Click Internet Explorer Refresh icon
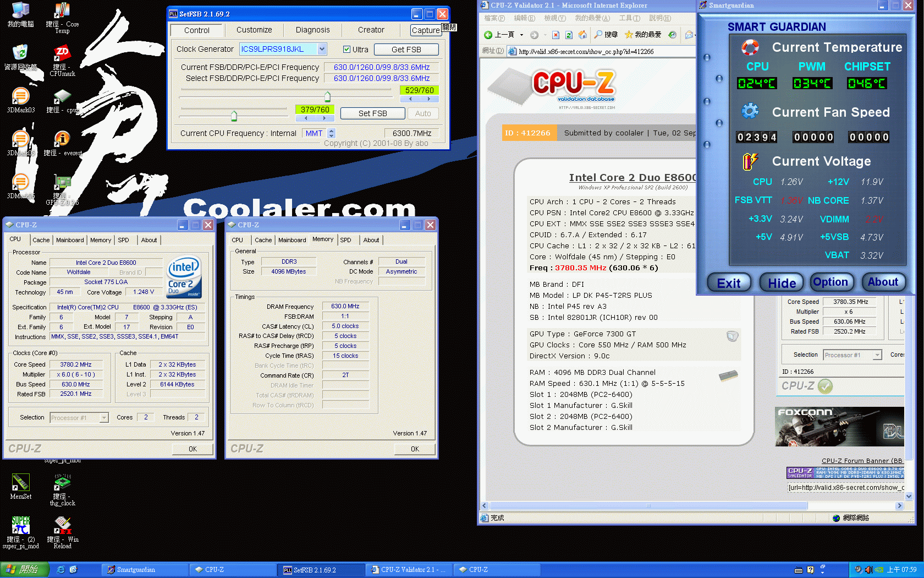Image resolution: width=924 pixels, height=578 pixels. click(569, 35)
